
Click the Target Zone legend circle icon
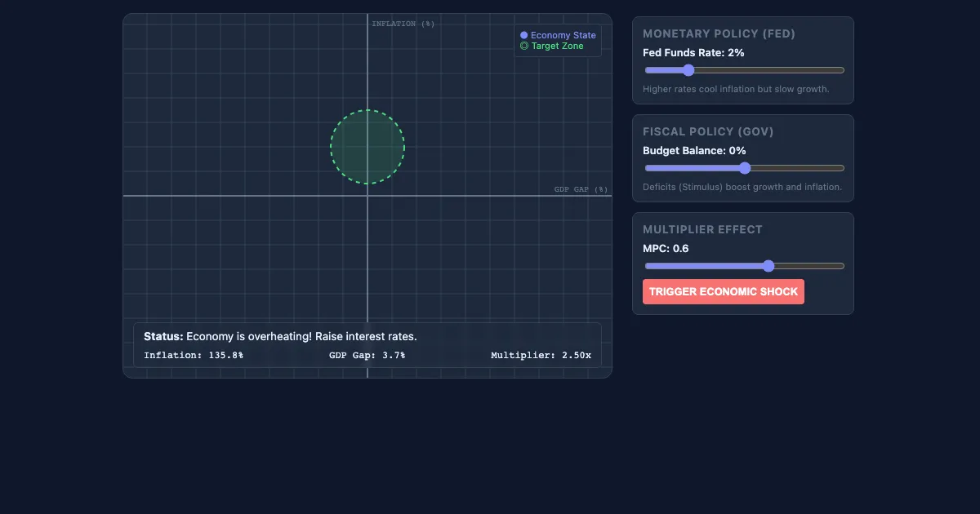(x=524, y=47)
